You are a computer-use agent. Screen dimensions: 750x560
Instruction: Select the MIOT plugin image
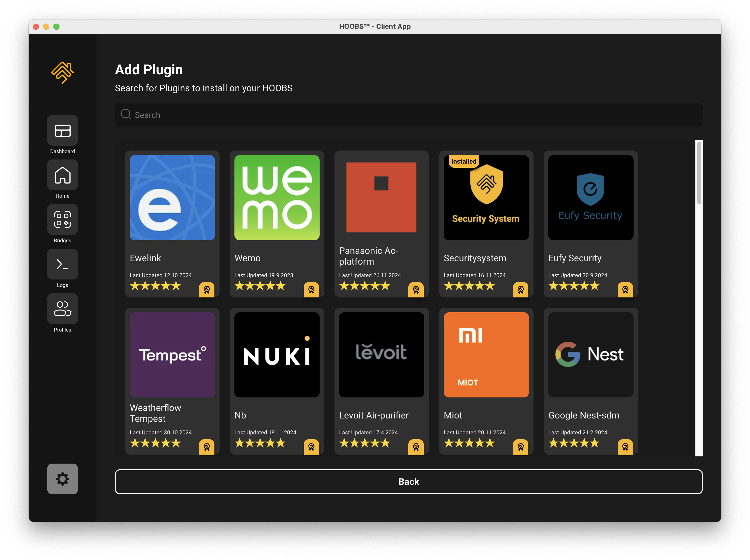tap(486, 355)
